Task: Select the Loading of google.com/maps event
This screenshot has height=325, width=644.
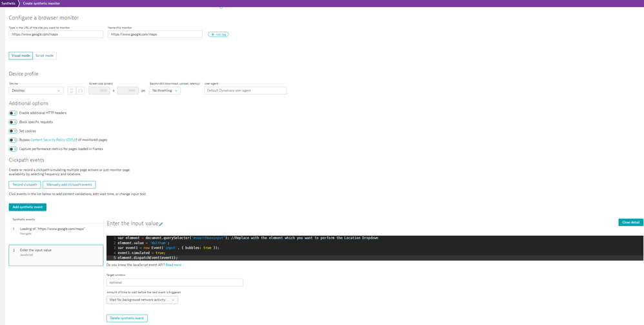Action: [55, 230]
